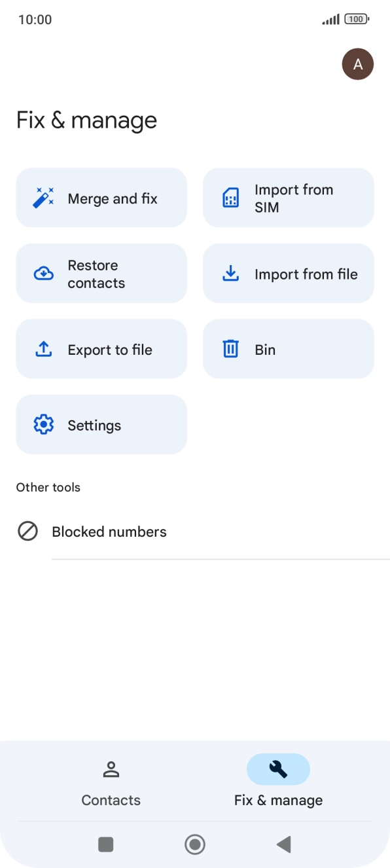This screenshot has height=868, width=390.
Task: Select Export to file label
Action: pos(110,350)
